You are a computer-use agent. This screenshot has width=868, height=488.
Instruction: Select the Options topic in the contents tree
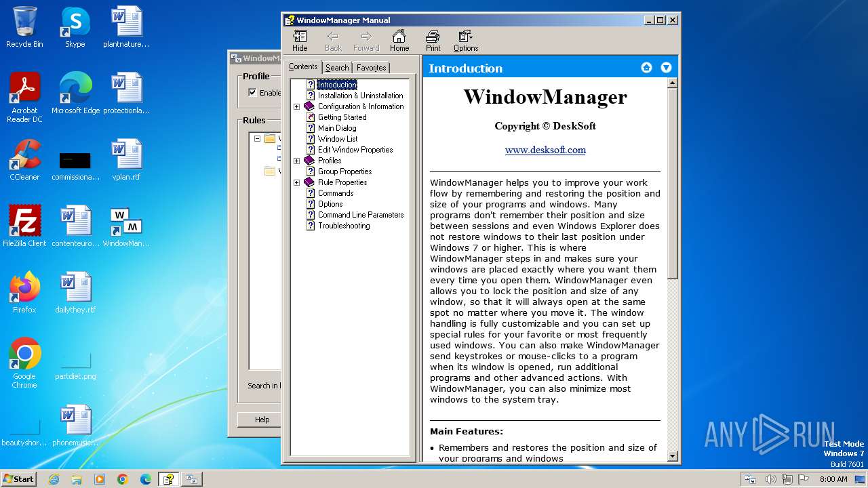(x=330, y=204)
